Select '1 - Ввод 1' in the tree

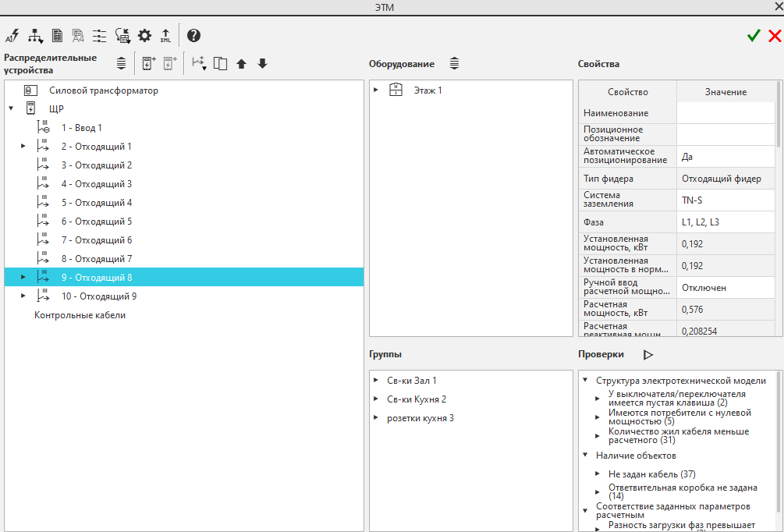(x=81, y=128)
